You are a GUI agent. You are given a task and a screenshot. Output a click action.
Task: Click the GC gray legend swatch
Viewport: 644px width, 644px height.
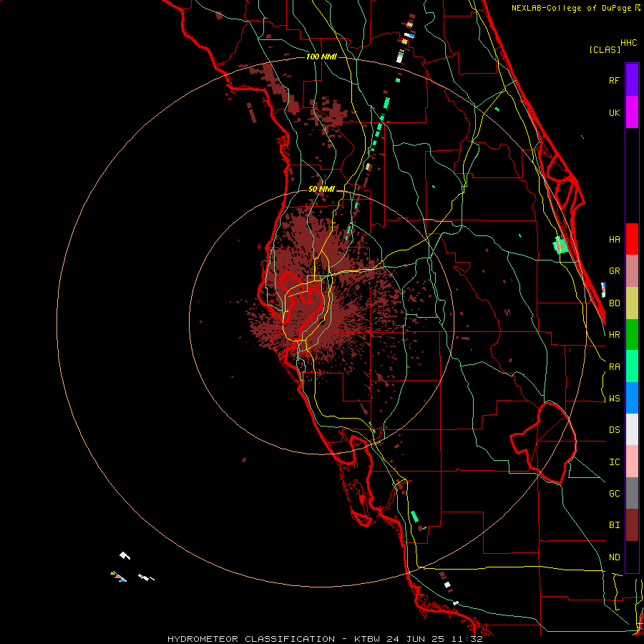pyautogui.click(x=632, y=493)
